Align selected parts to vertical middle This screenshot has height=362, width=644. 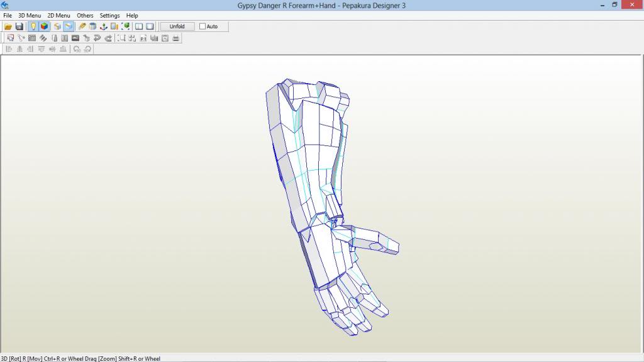(x=52, y=49)
